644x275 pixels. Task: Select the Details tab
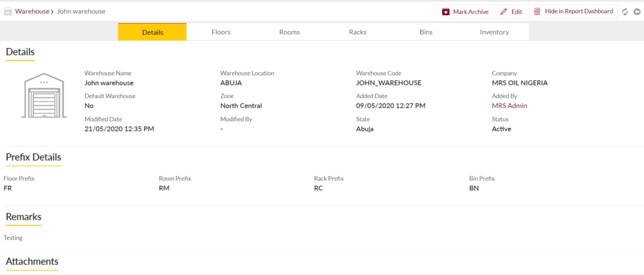tap(152, 32)
